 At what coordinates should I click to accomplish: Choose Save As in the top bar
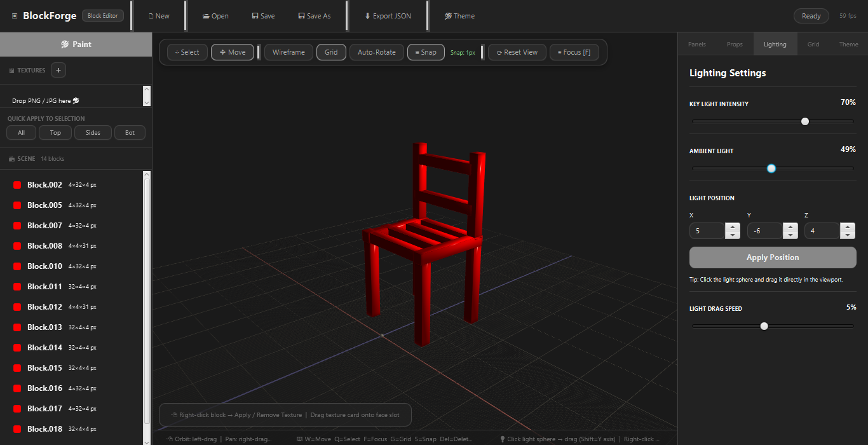click(314, 16)
